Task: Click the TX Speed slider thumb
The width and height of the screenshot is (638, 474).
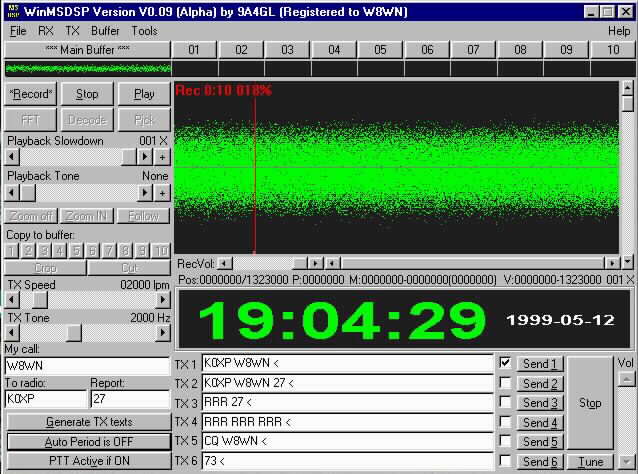Action: click(x=39, y=300)
